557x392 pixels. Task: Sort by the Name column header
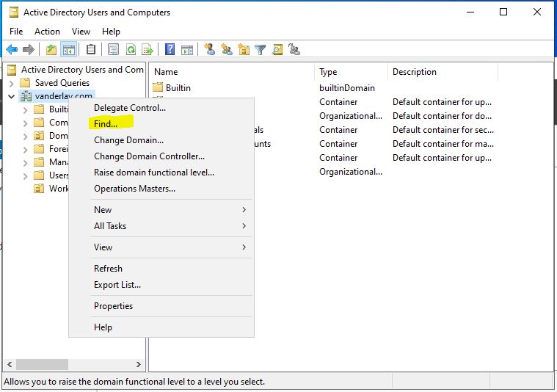pos(233,72)
